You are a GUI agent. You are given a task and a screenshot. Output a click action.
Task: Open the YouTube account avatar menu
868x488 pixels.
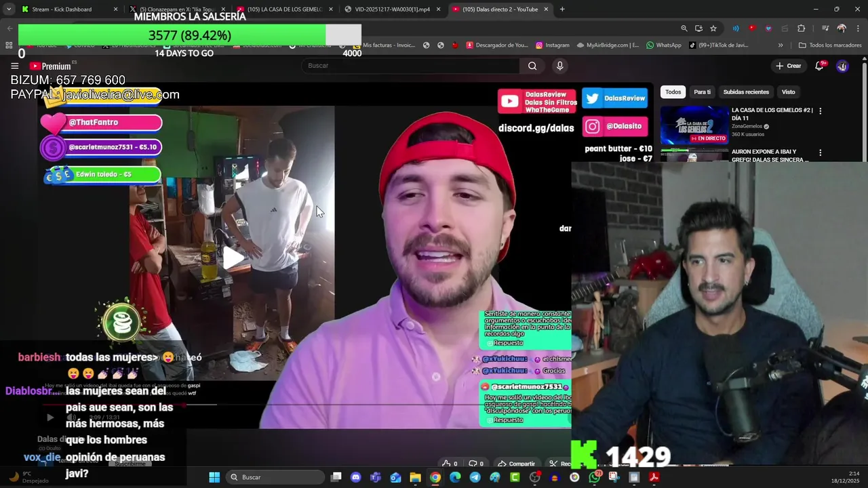[x=842, y=66]
